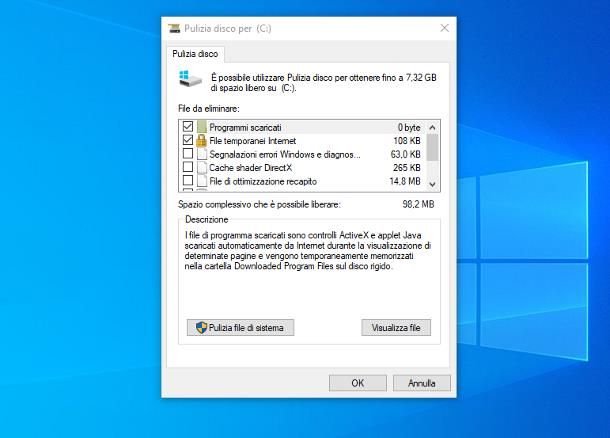
Task: Click the Pulizia file di sistema button
Action: 240,328
